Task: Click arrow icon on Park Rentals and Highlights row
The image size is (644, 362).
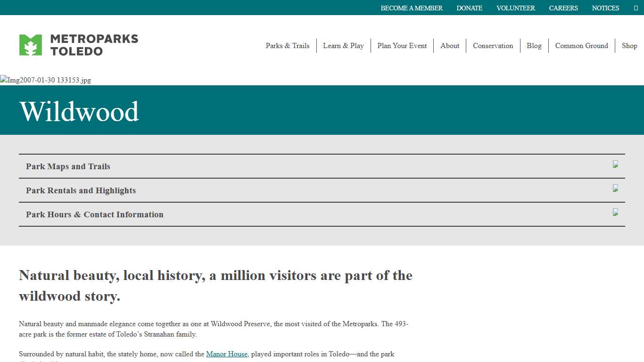Action: [x=615, y=189]
